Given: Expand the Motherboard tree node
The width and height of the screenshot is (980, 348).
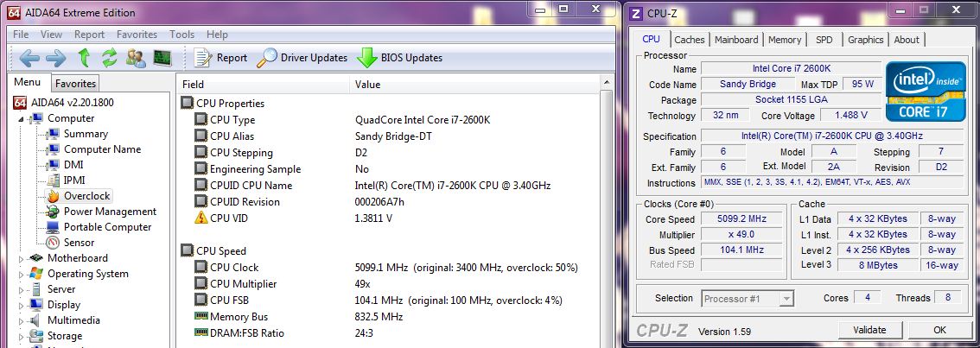Looking at the screenshot, I should [22, 259].
